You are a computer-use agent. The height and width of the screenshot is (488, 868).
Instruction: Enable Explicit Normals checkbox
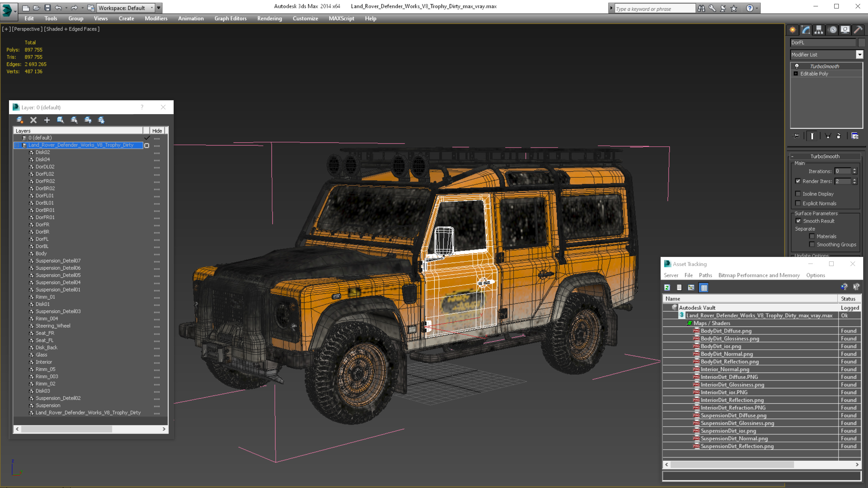point(798,203)
